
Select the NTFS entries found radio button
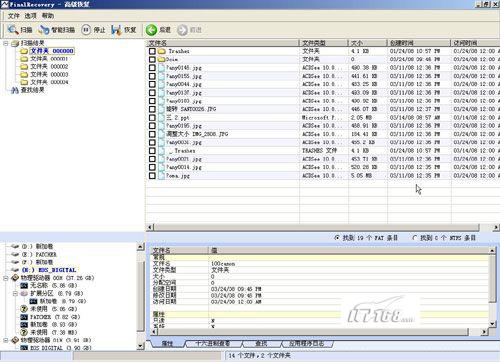tap(415, 238)
